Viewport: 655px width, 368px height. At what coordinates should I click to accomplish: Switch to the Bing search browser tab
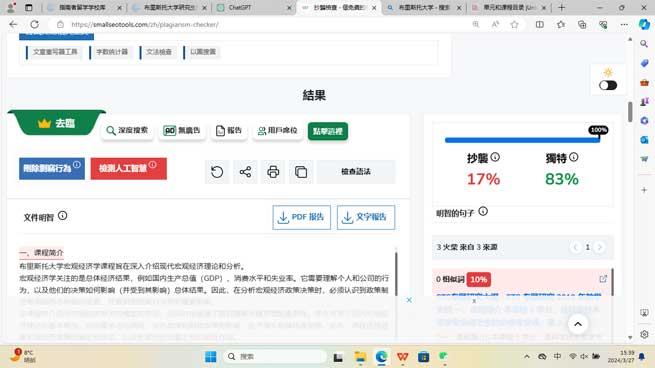coord(423,8)
